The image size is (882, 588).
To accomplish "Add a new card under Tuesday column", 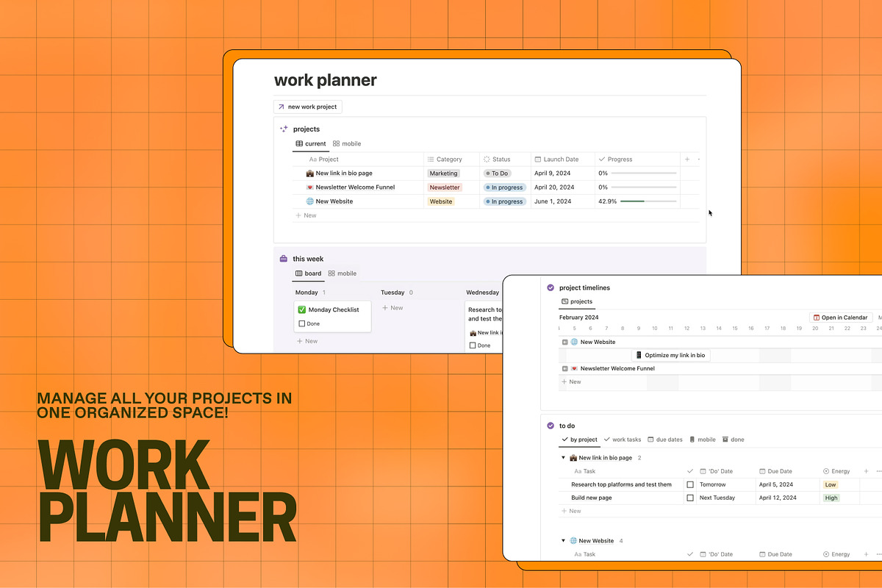I will coord(392,308).
